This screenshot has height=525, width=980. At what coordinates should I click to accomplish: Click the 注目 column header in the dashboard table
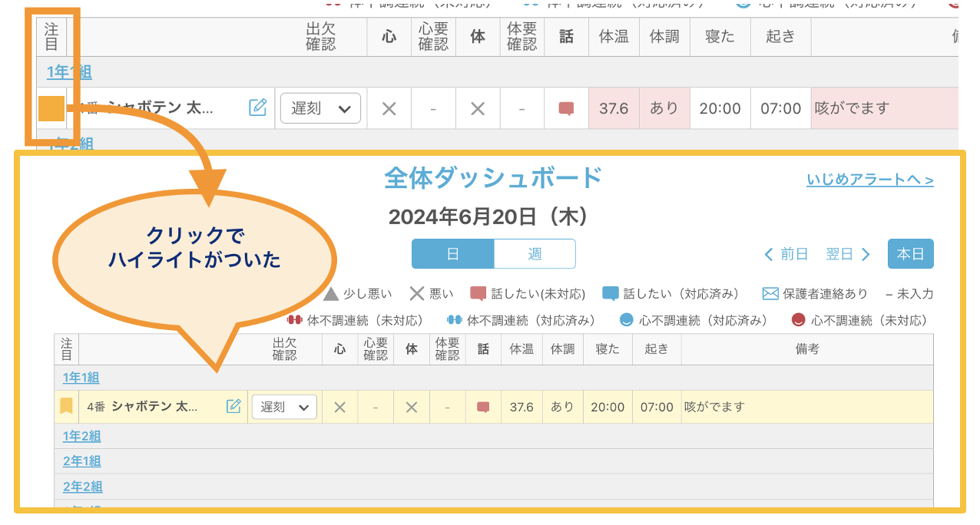coord(67,349)
